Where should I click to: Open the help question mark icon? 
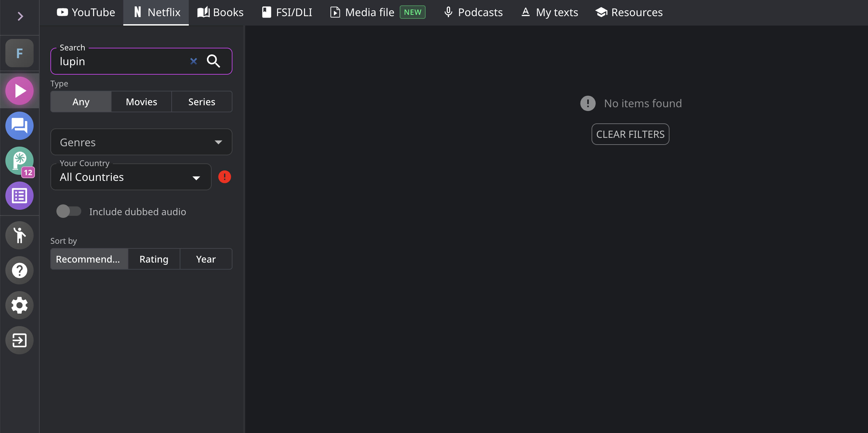pyautogui.click(x=19, y=270)
